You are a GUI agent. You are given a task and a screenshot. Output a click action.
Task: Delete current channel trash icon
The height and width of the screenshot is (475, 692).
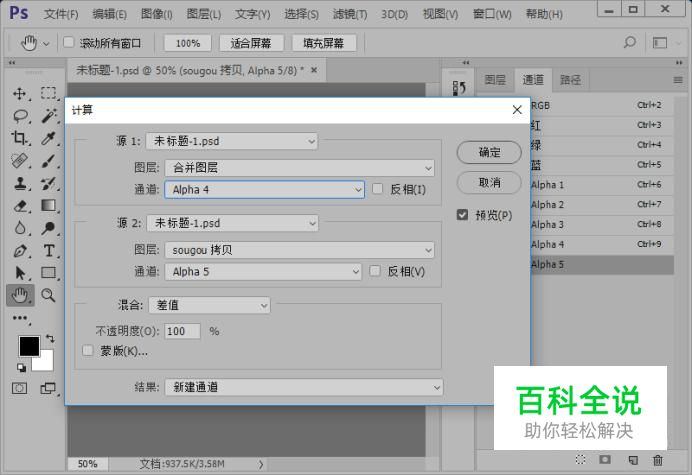click(658, 460)
